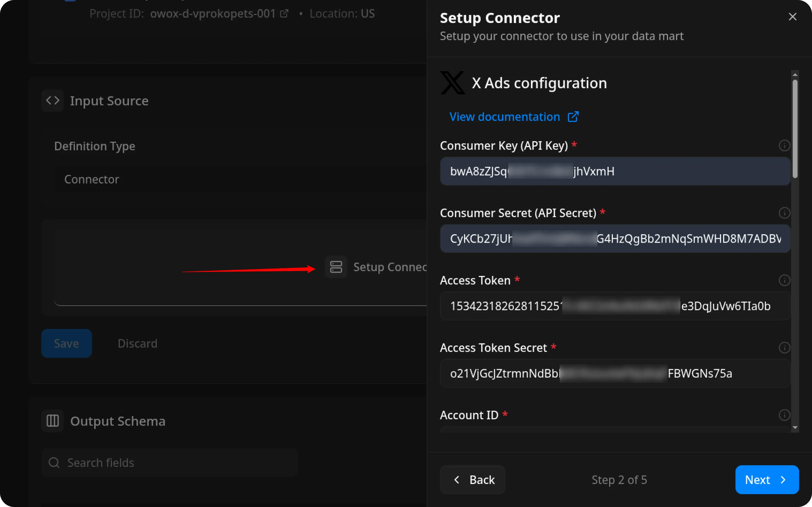
Task: Select the Access Token Secret field
Action: (615, 374)
